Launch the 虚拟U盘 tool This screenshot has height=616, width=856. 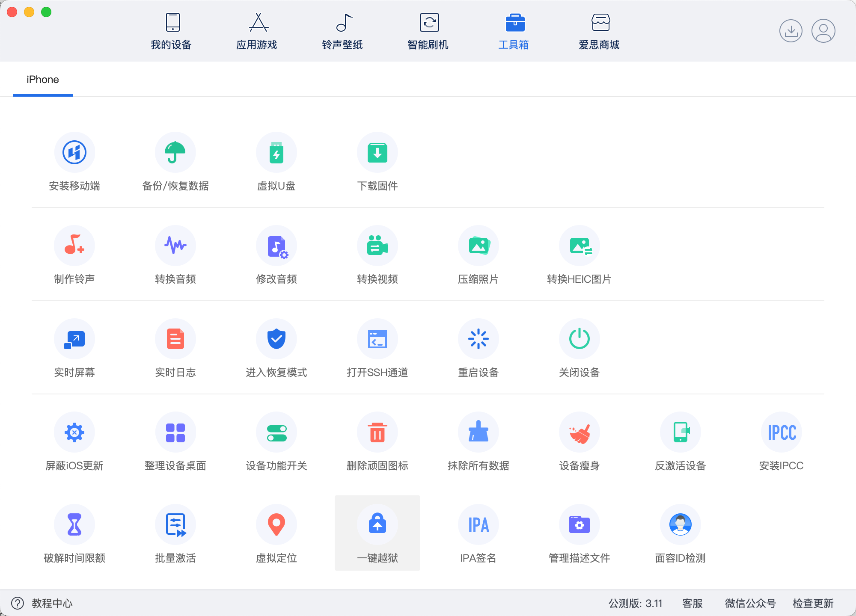[276, 162]
